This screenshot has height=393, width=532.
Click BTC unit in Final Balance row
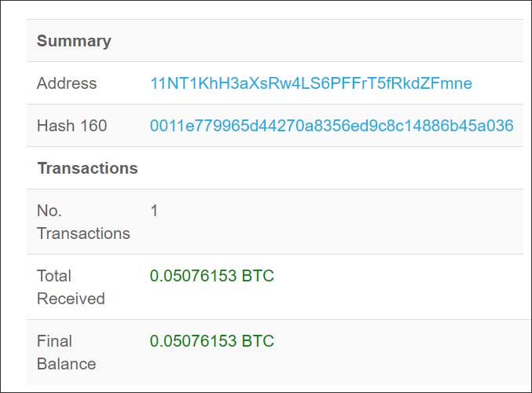[x=258, y=341]
